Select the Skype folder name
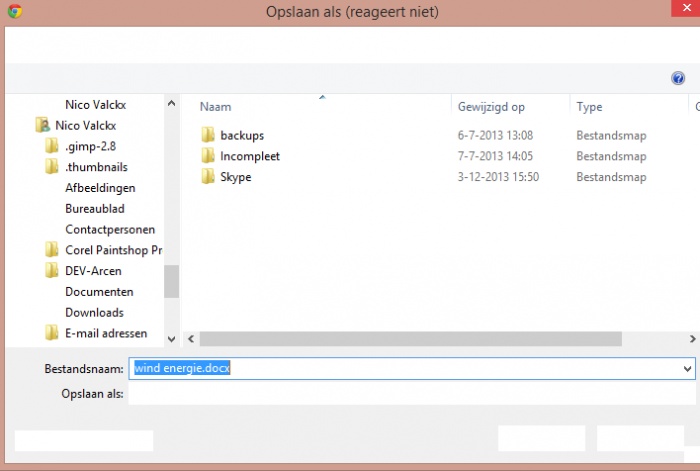 point(236,177)
